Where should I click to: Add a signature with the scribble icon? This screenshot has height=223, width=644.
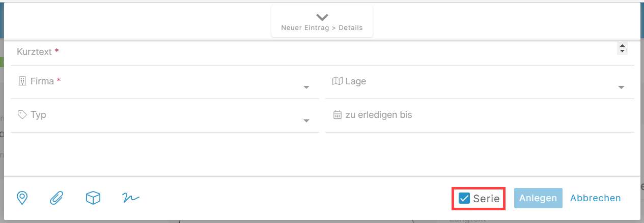click(131, 198)
